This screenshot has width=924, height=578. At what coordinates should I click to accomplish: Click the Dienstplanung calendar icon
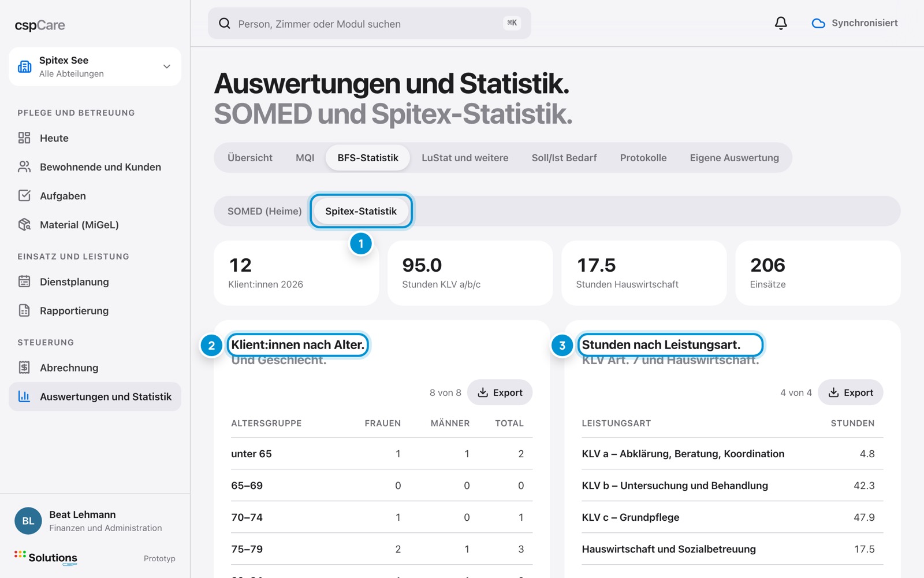coord(24,281)
